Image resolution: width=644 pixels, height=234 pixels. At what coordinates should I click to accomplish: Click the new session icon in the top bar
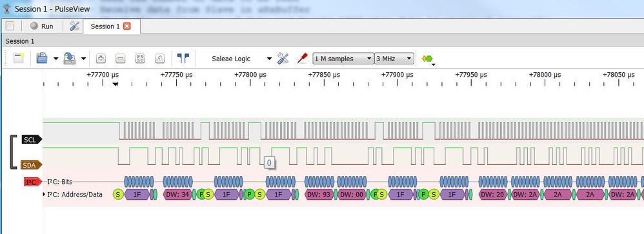[x=10, y=26]
